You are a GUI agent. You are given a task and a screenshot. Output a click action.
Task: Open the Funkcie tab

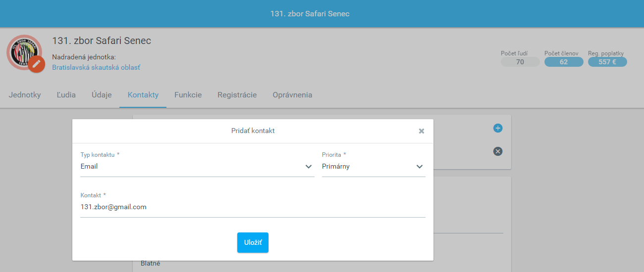pyautogui.click(x=188, y=95)
